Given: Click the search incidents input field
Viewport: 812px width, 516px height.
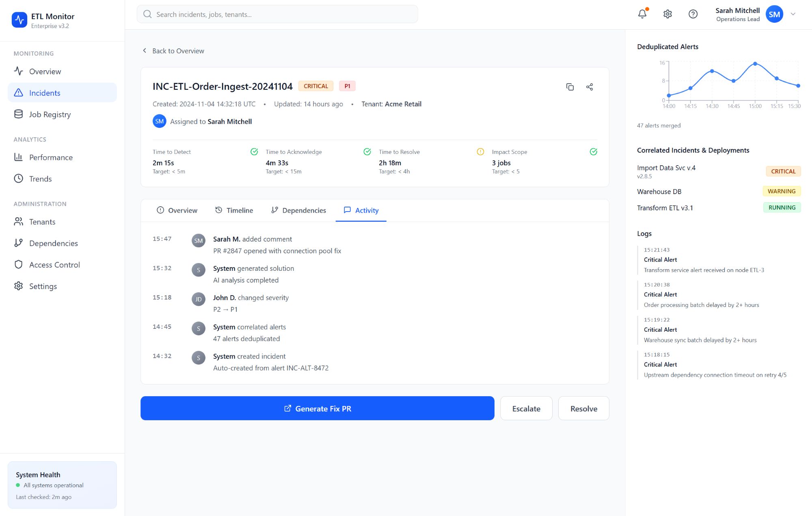Looking at the screenshot, I should 277,14.
